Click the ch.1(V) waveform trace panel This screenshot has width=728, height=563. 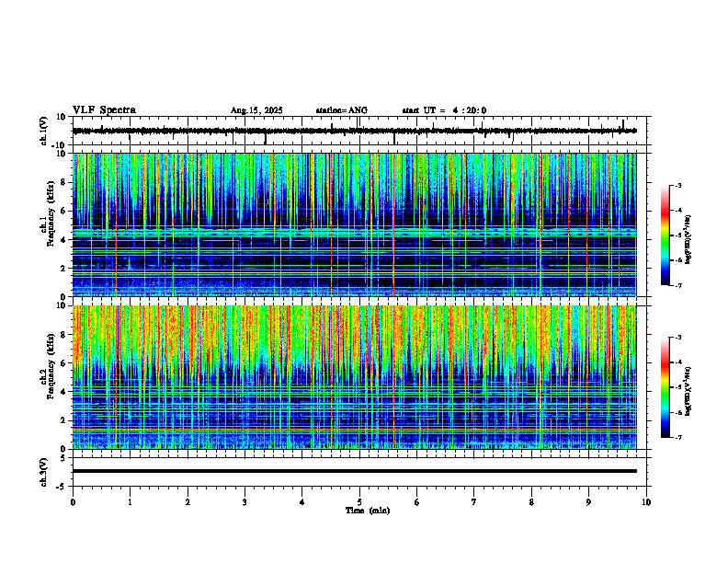pyautogui.click(x=361, y=131)
